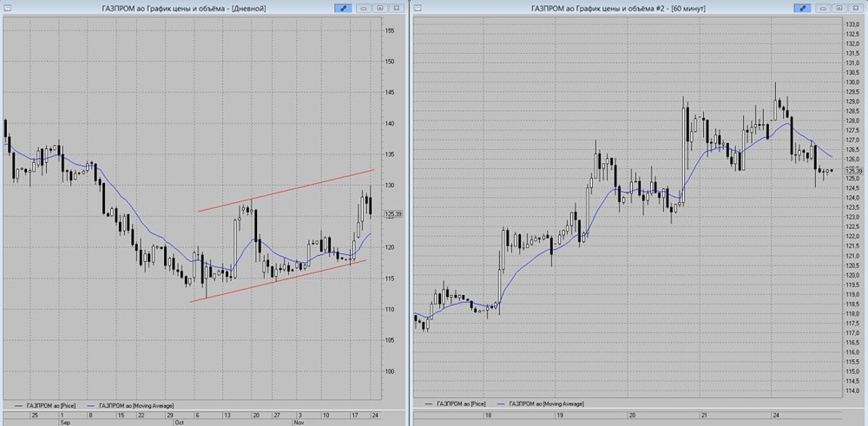Click the 130,0 price axis label in the 60-minute chart

tap(853, 82)
